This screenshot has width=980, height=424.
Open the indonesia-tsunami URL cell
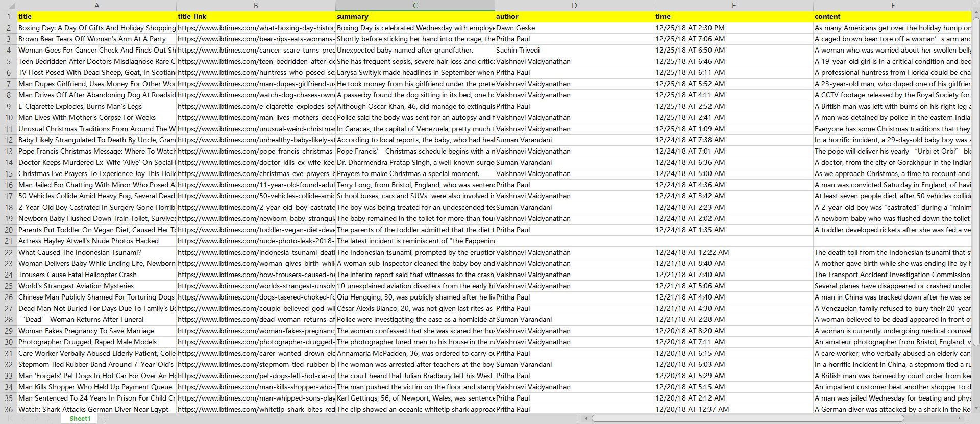[x=256, y=252]
